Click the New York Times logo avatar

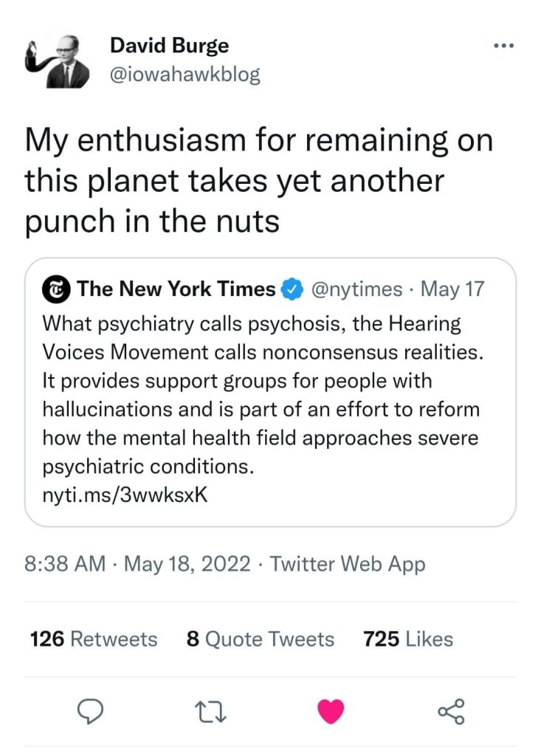[x=58, y=289]
